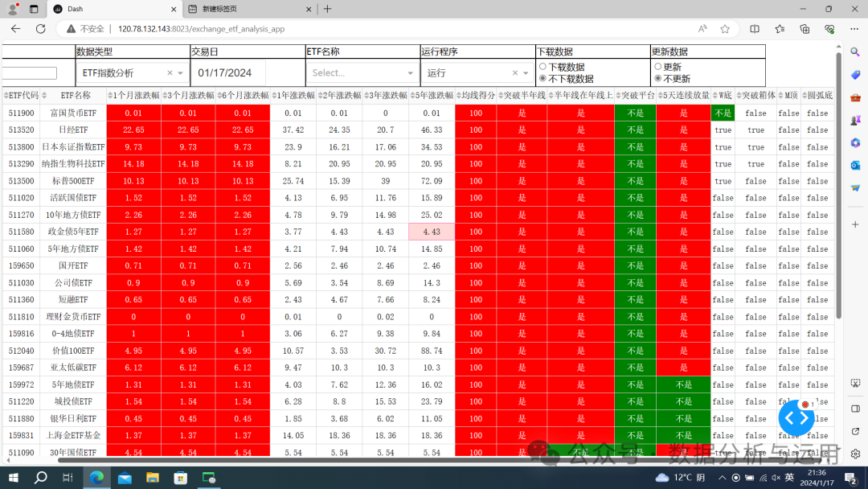Click the vertical page scrollbar
The width and height of the screenshot is (868, 489).
[x=838, y=186]
